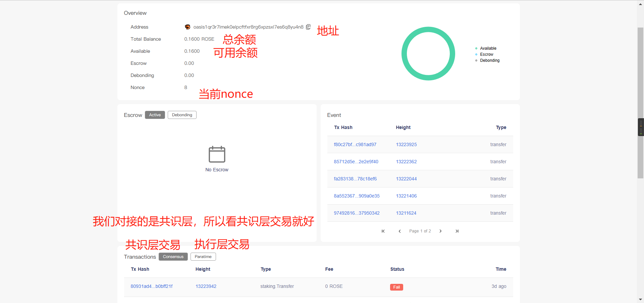The image size is (644, 303).
Task: Jump to first page of Event list
Action: [383, 231]
